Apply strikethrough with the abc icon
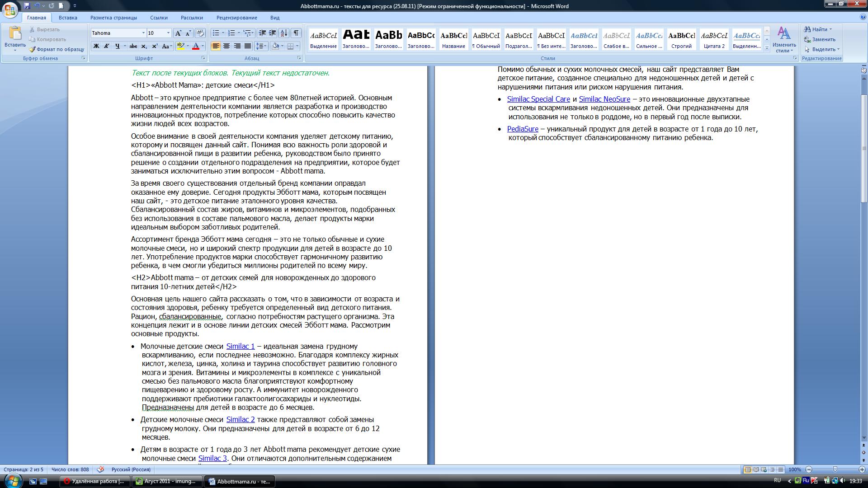This screenshot has width=868, height=488. tap(133, 46)
